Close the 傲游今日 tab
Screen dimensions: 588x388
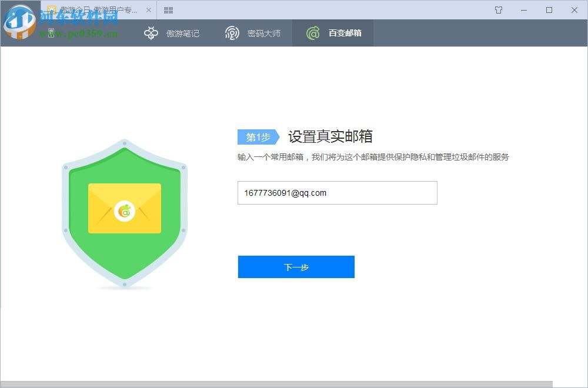click(149, 10)
